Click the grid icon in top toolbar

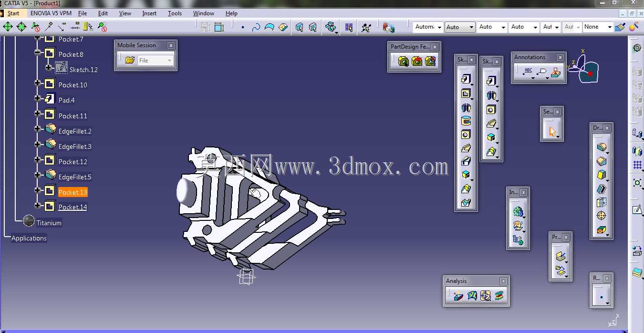349,27
